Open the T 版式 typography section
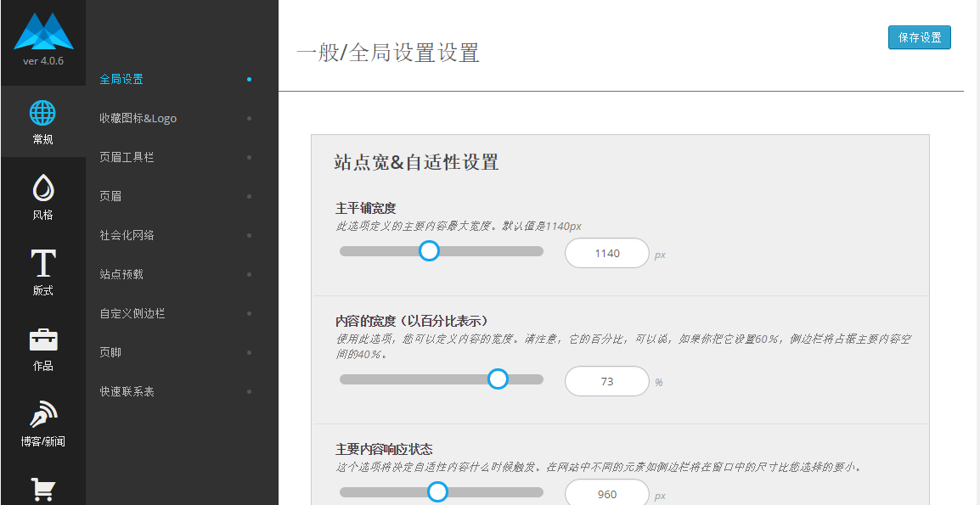The width and height of the screenshot is (980, 505). tap(42, 264)
